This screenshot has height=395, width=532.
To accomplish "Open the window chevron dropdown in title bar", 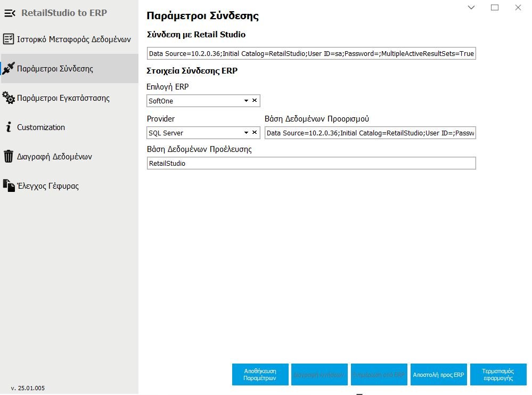I will tap(471, 7).
